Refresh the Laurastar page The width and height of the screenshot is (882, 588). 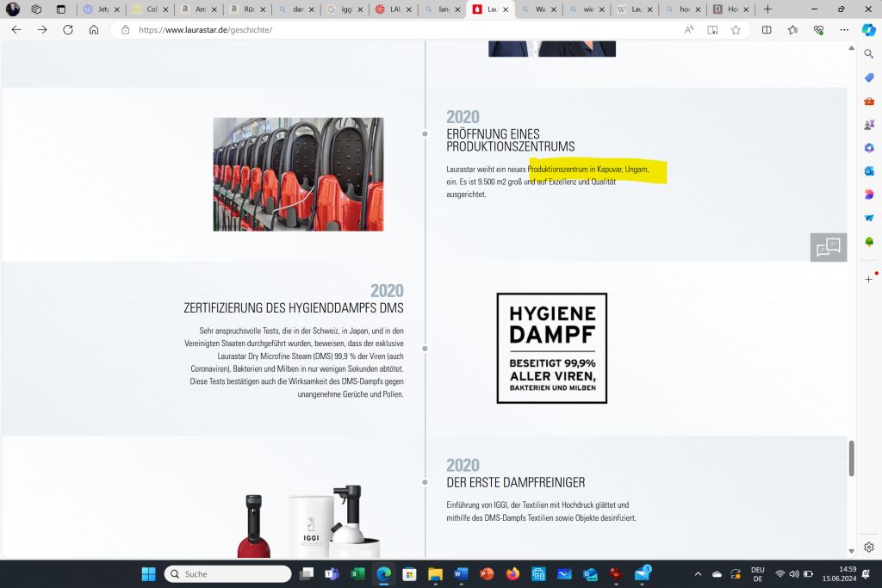68,29
